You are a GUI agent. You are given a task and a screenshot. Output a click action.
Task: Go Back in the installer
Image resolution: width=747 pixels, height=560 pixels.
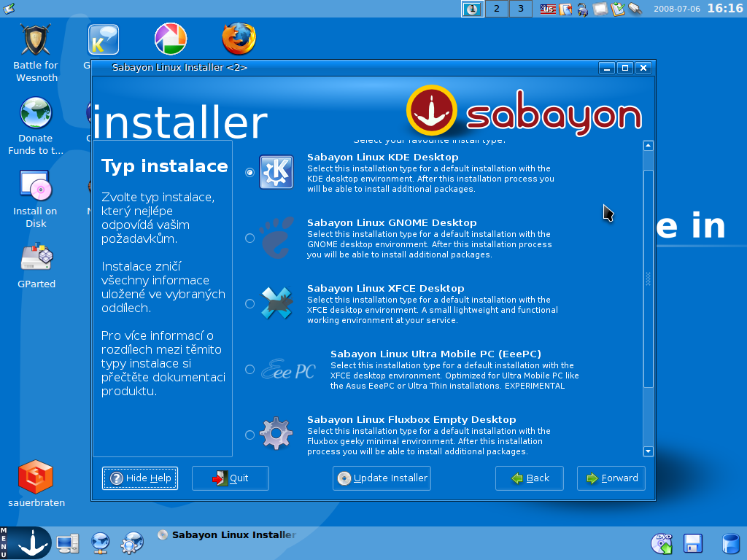530,478
